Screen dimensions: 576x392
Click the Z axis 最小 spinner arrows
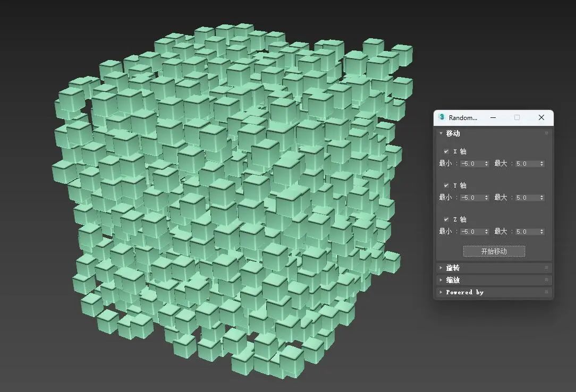tap(486, 232)
